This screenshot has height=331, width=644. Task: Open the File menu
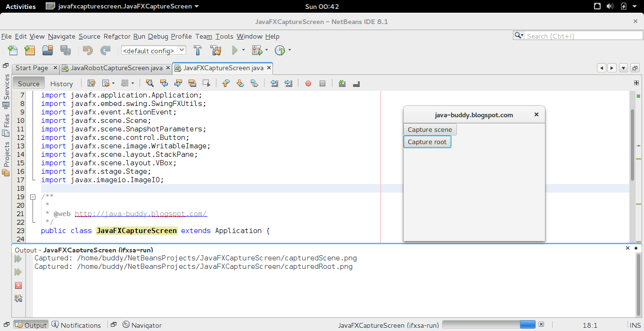(7, 36)
